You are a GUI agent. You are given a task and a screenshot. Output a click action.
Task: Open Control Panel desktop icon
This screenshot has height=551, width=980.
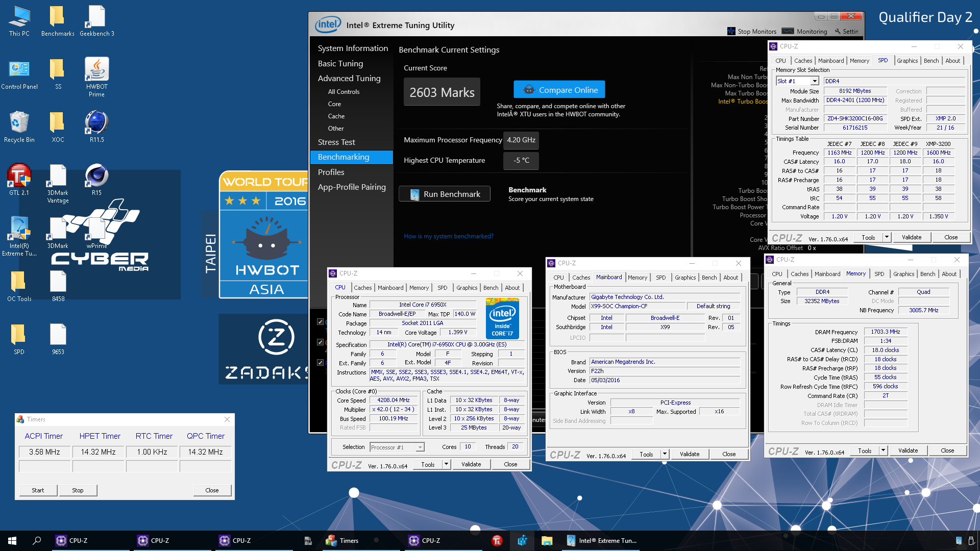point(19,74)
